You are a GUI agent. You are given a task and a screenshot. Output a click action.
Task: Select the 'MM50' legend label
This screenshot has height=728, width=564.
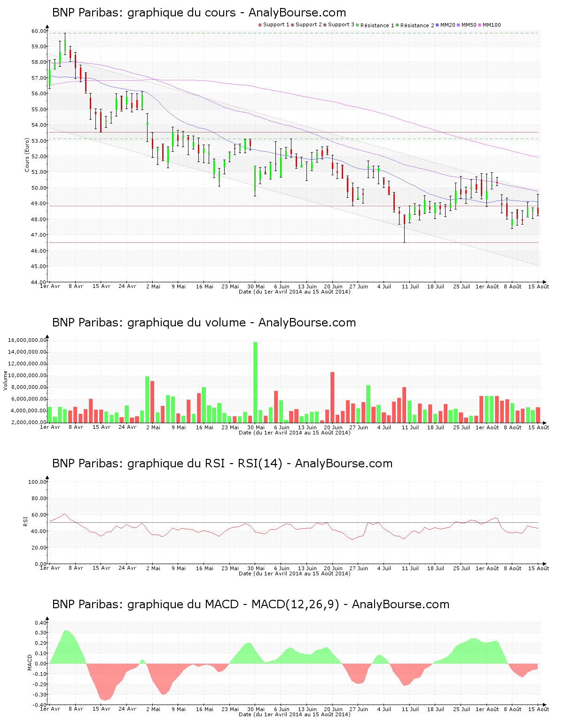(469, 25)
